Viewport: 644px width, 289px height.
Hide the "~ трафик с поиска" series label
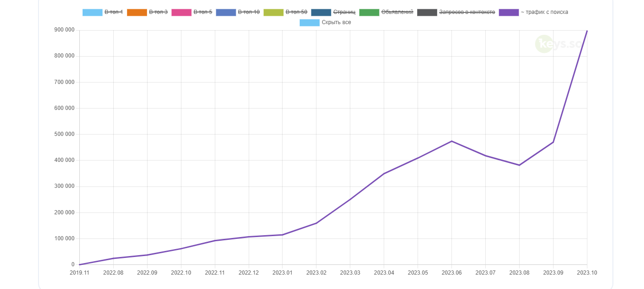coord(544,12)
